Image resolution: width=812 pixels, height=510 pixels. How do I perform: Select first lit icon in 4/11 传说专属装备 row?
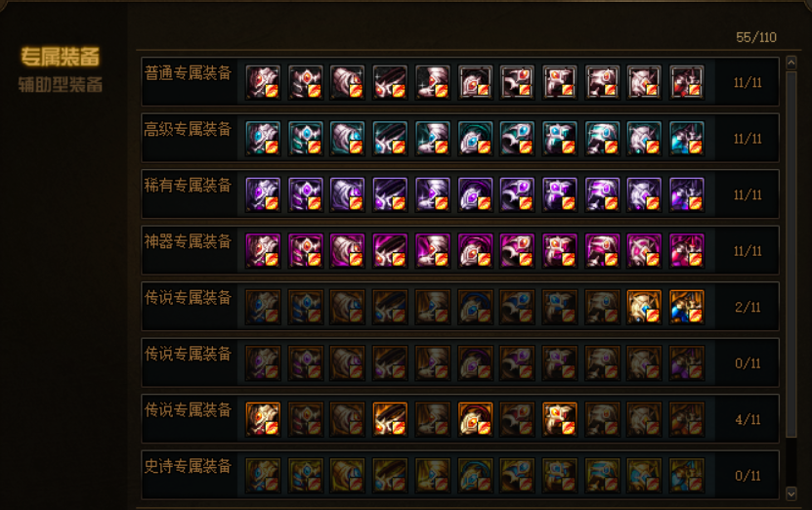(263, 419)
